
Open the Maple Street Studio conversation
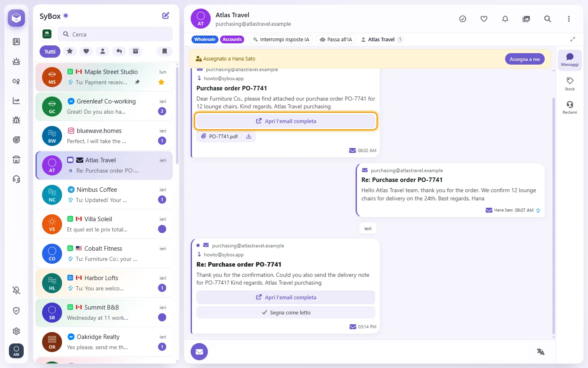pos(104,77)
